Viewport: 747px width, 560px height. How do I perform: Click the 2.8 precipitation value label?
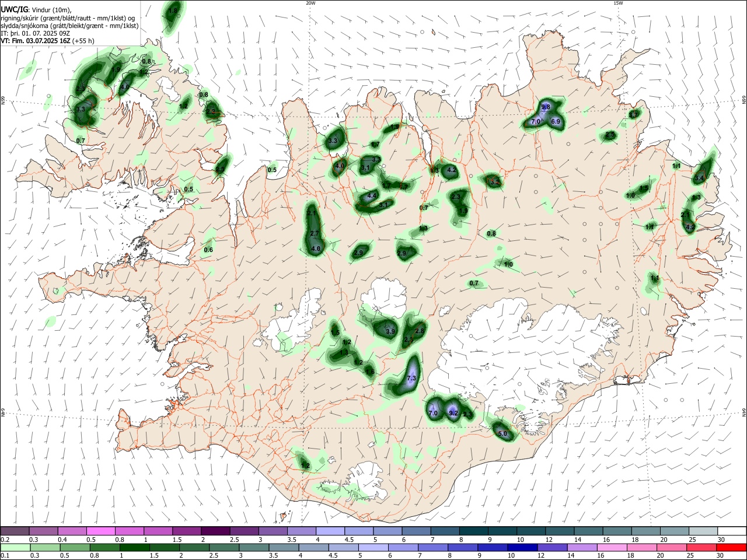[x=419, y=331]
